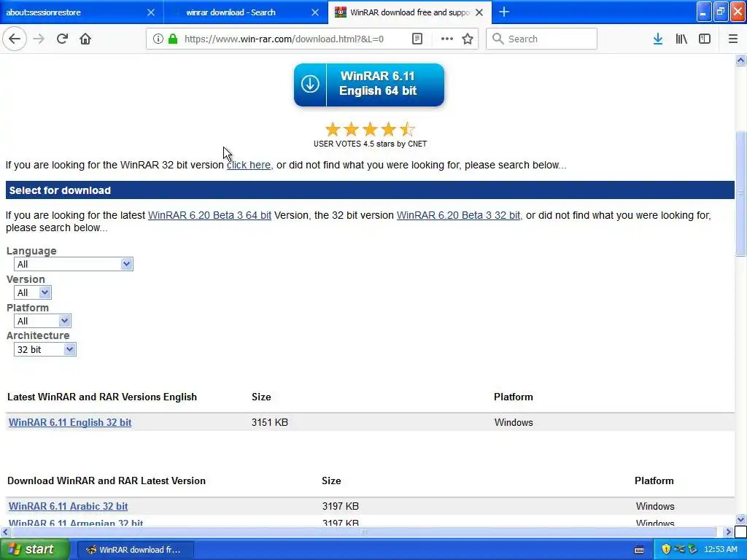
Task: Click the taskbar clock 12:53 AM
Action: [x=720, y=550]
